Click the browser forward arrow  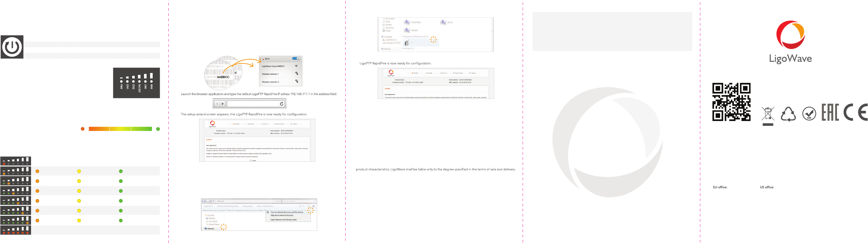coord(223,104)
